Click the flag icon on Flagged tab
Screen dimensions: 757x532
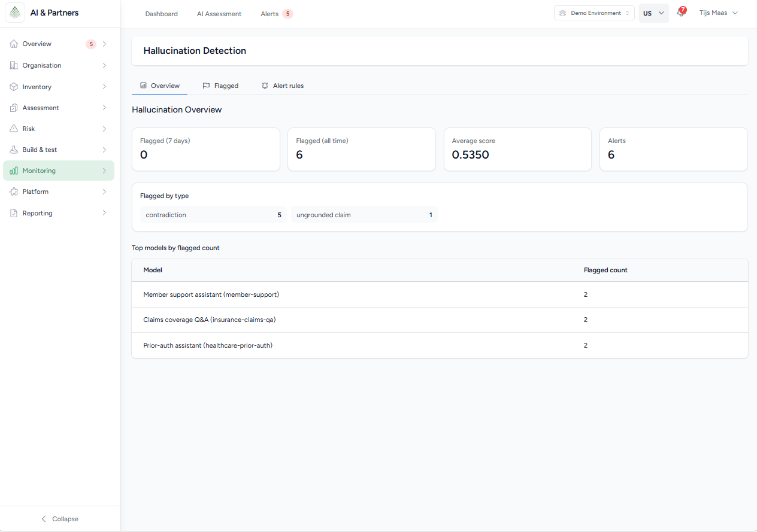[x=206, y=86]
